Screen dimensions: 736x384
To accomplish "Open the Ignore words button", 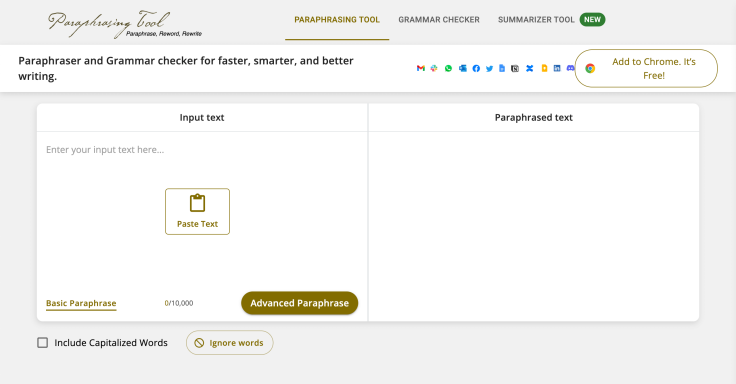I will (x=230, y=343).
